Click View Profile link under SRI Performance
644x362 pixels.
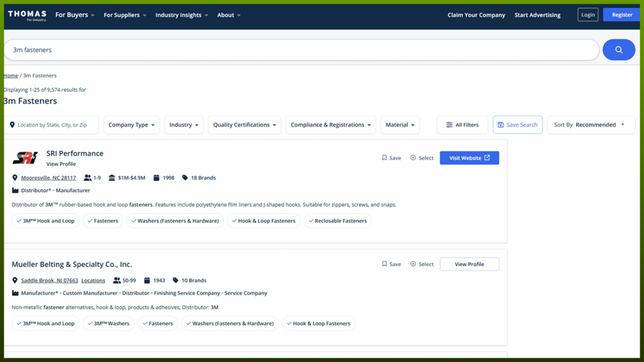[61, 164]
